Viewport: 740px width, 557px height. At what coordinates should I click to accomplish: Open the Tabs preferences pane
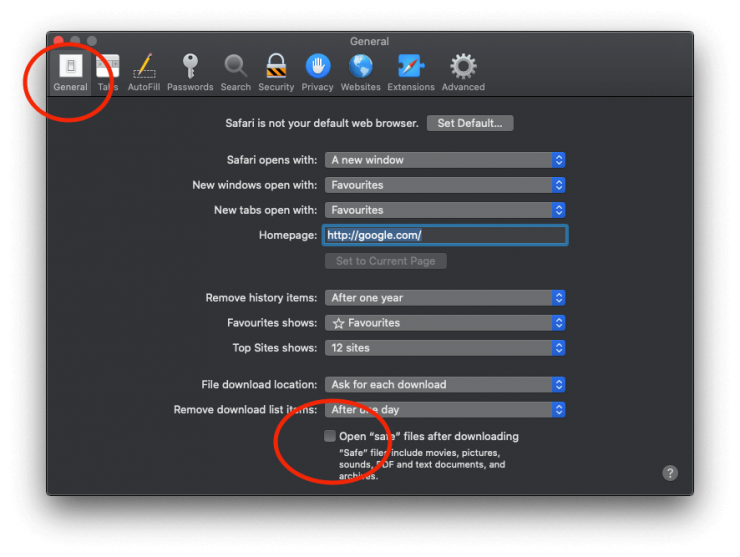(x=108, y=73)
